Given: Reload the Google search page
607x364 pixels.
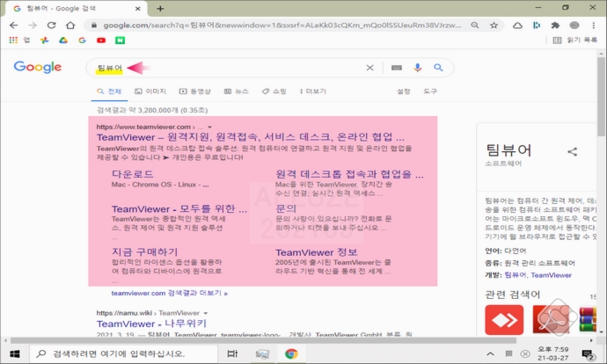Looking at the screenshot, I should coord(51,25).
